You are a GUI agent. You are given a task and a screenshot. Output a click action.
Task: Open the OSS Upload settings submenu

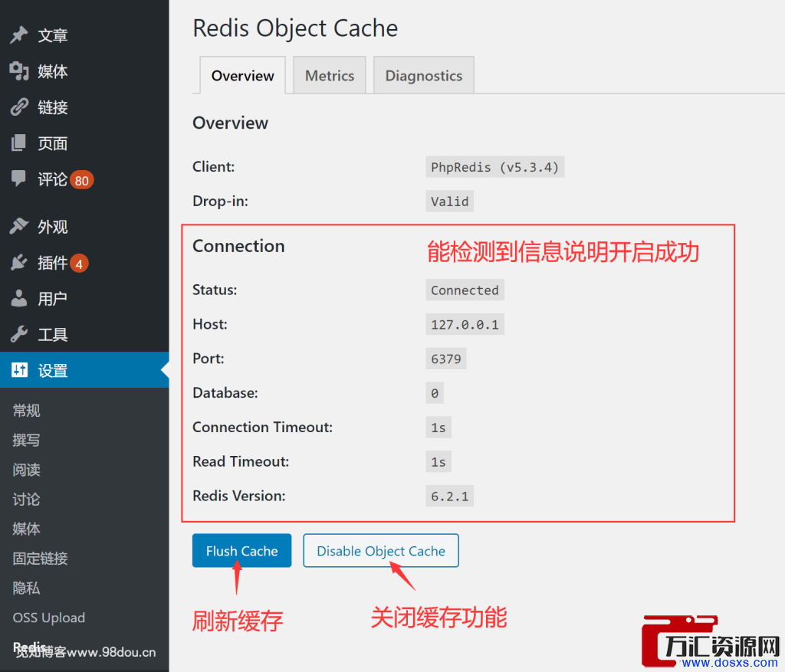(x=48, y=618)
